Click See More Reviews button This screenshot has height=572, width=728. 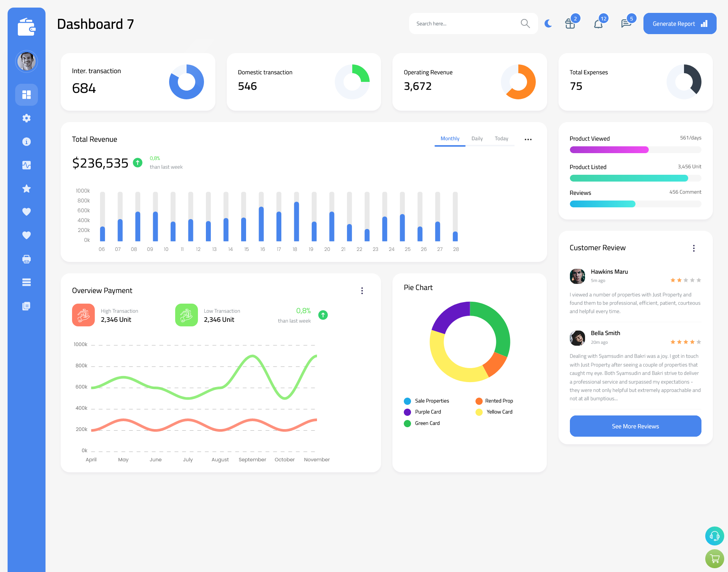pos(635,426)
